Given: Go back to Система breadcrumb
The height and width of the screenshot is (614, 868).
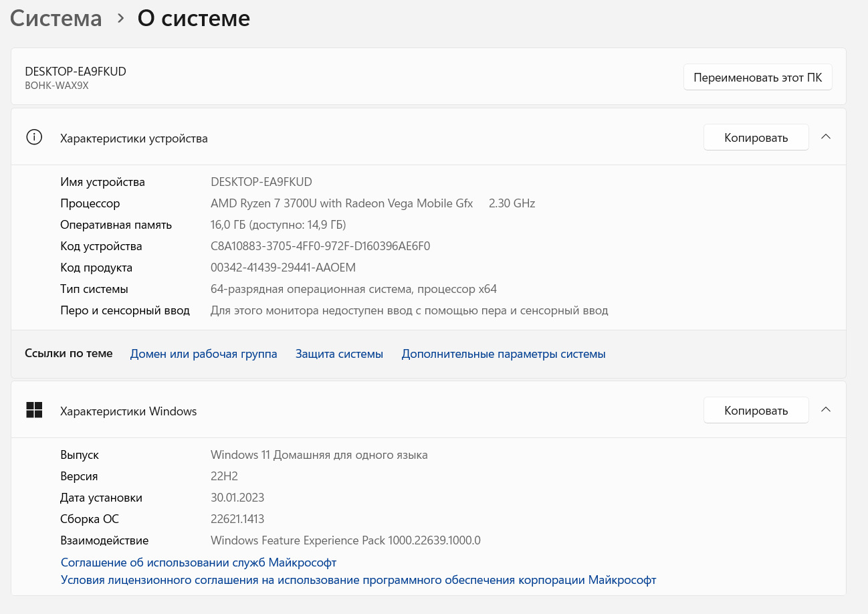Looking at the screenshot, I should (x=56, y=18).
